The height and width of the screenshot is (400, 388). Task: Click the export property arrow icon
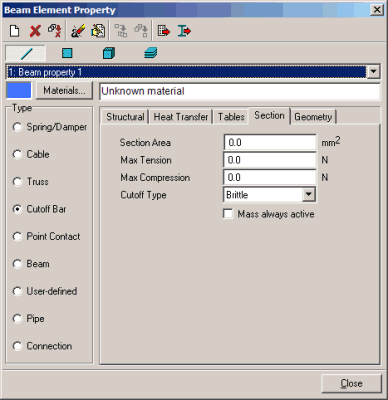[164, 31]
